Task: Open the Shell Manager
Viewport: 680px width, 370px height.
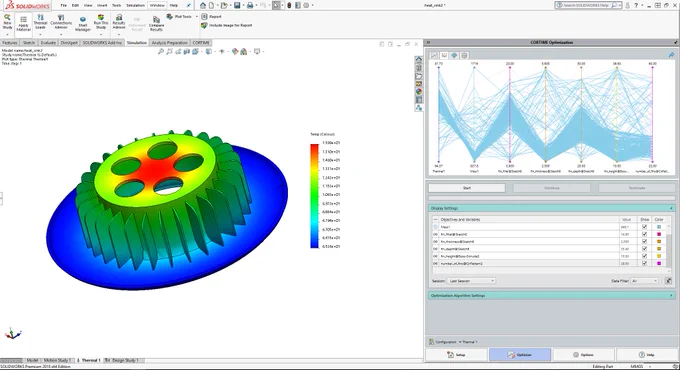Action: tap(82, 24)
